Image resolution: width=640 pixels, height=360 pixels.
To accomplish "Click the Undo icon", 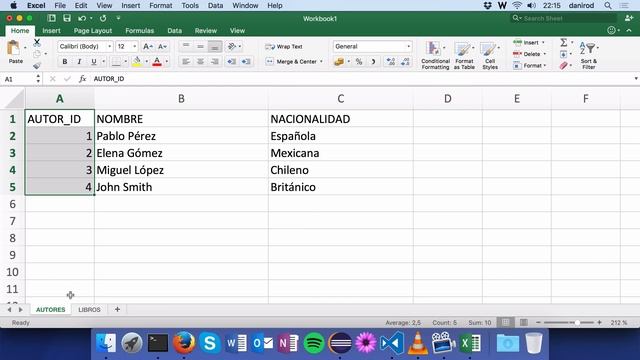I will (82, 18).
